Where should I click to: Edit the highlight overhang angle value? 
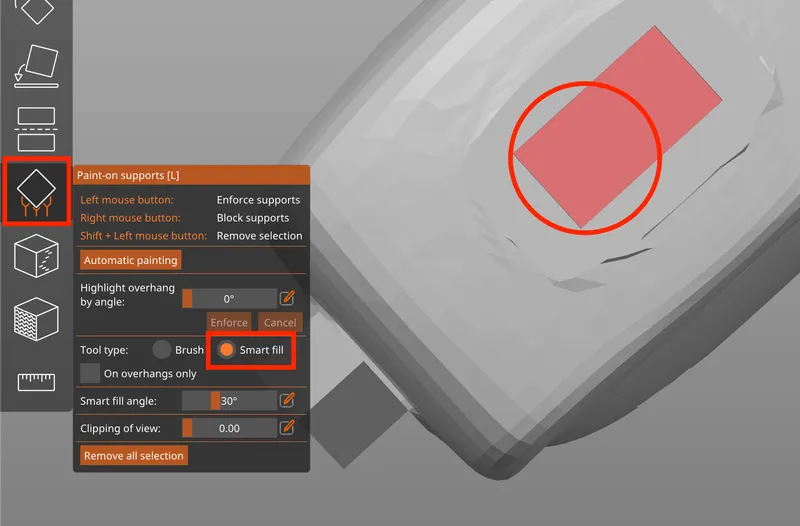287,298
